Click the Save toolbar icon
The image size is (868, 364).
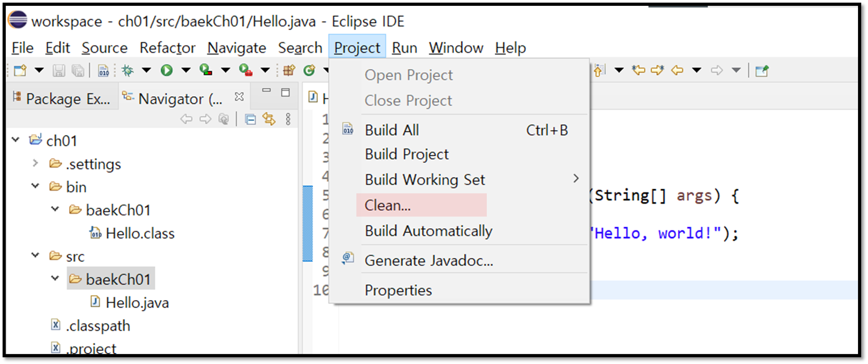[x=59, y=70]
